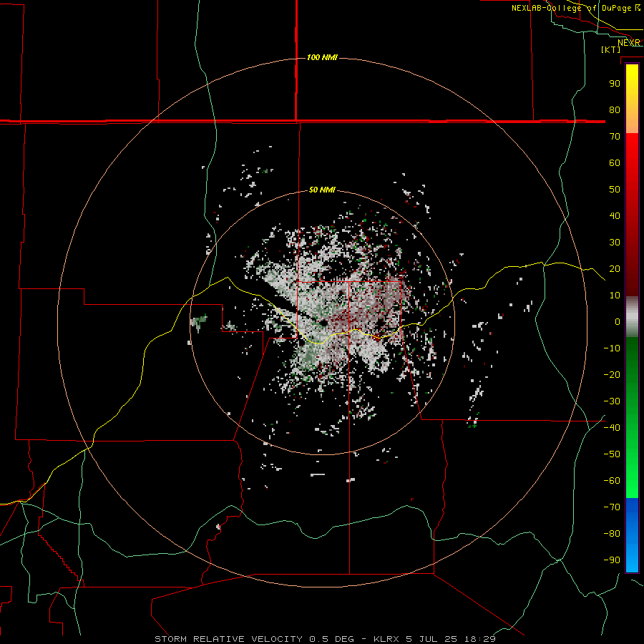This screenshot has width=644, height=644.
Task: Click the 0 value on the velocity scale
Action: pyautogui.click(x=618, y=321)
